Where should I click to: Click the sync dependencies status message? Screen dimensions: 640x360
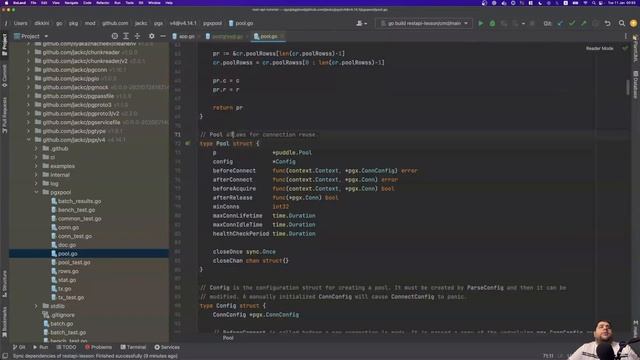tap(95, 356)
